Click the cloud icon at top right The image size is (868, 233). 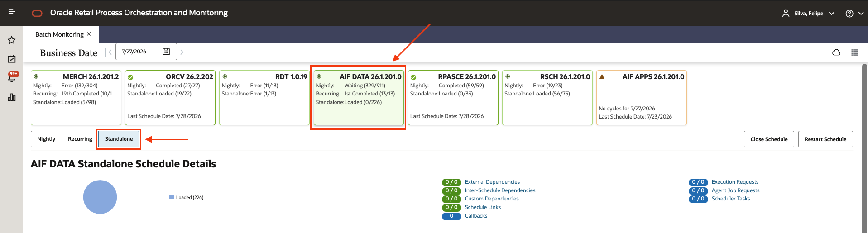pyautogui.click(x=836, y=52)
